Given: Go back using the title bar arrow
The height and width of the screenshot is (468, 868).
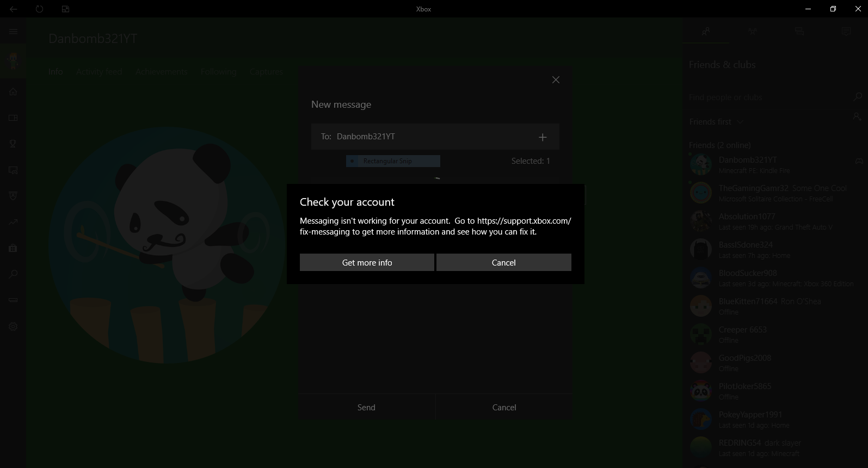Looking at the screenshot, I should (13, 9).
